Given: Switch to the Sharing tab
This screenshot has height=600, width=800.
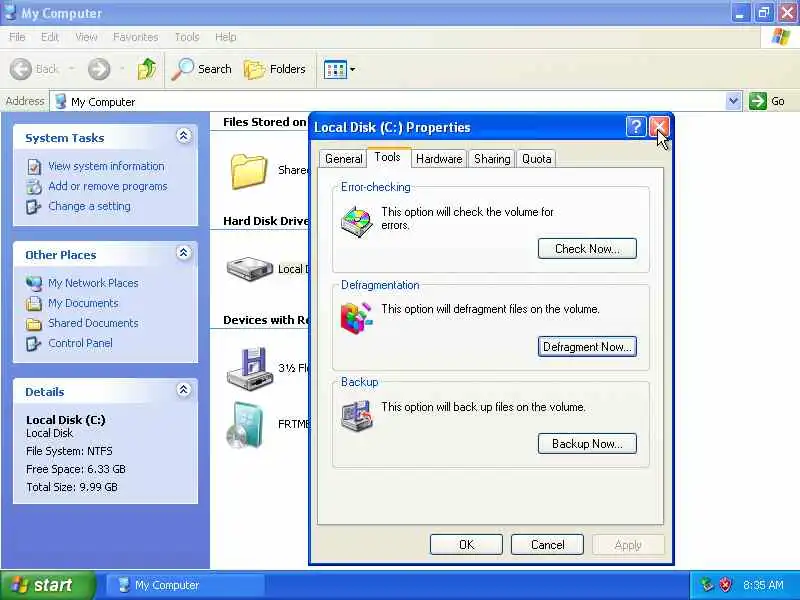Looking at the screenshot, I should pos(492,159).
